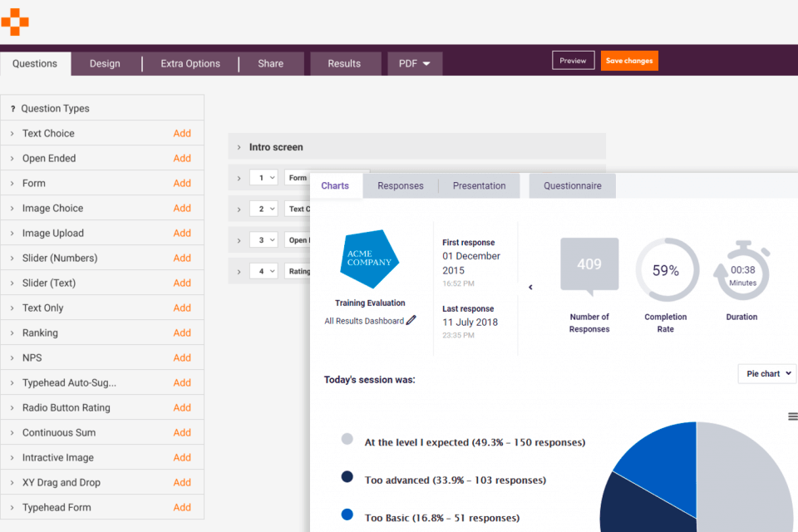798x532 pixels.
Task: Toggle the dark navy 'Too advanced' legend dot
Action: coord(347,476)
